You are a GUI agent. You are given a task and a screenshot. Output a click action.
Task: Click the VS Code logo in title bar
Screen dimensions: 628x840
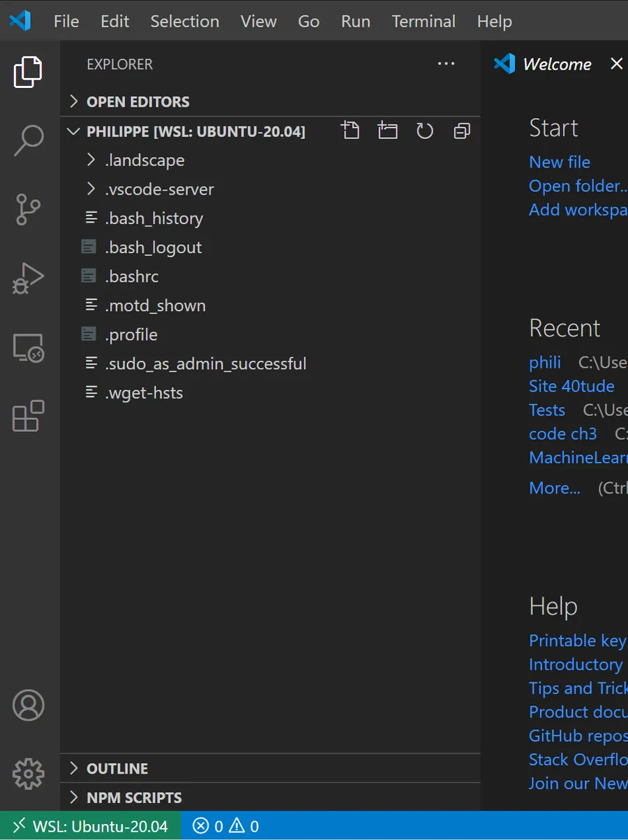20,21
